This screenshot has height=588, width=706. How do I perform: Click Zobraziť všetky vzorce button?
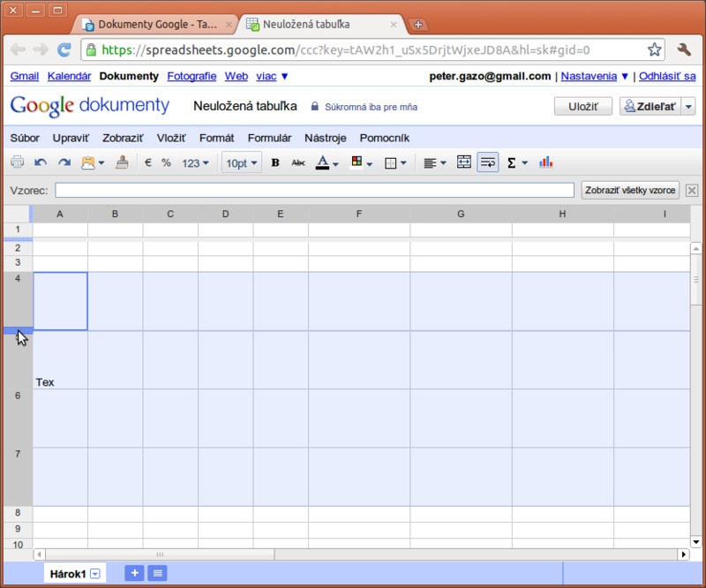[630, 190]
